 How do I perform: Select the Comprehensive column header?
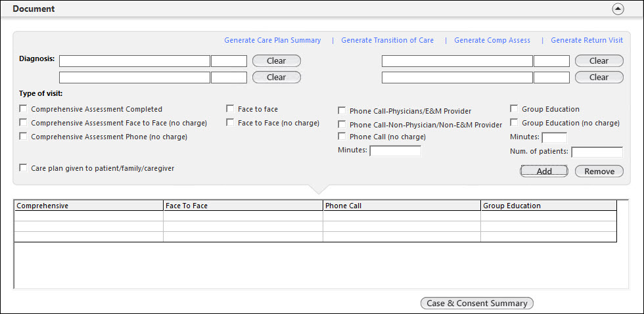coord(89,206)
